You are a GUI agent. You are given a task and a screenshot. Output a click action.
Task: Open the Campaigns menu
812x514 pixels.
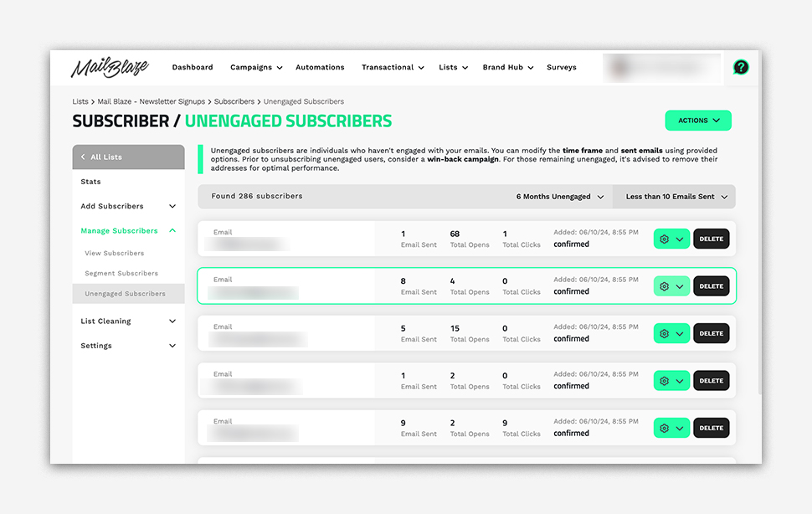click(x=255, y=68)
